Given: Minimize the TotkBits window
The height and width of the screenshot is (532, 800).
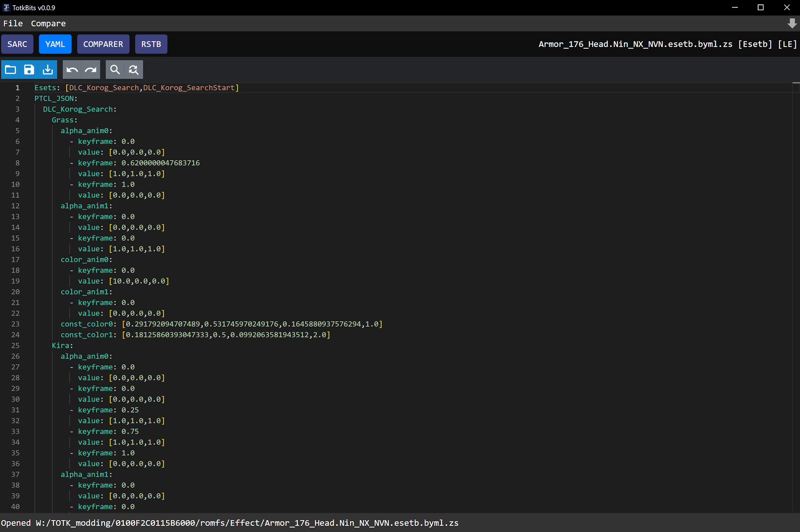Looking at the screenshot, I should pos(735,7).
